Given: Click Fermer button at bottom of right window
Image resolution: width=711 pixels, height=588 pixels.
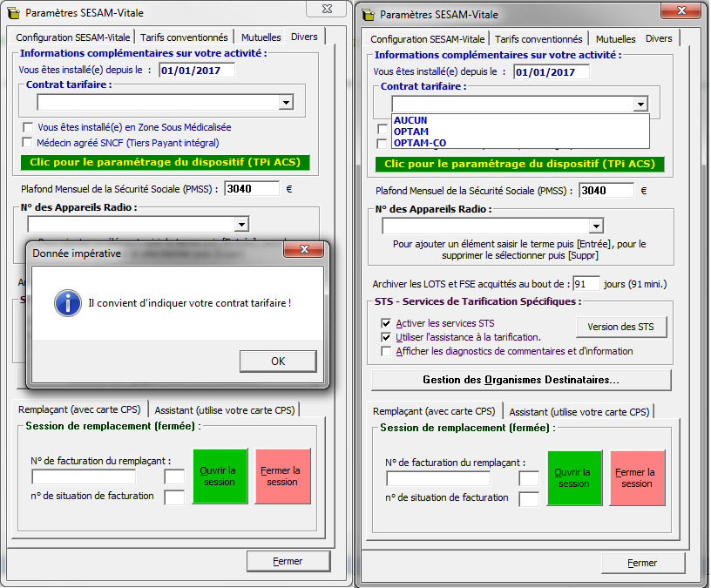Looking at the screenshot, I should pos(642,563).
